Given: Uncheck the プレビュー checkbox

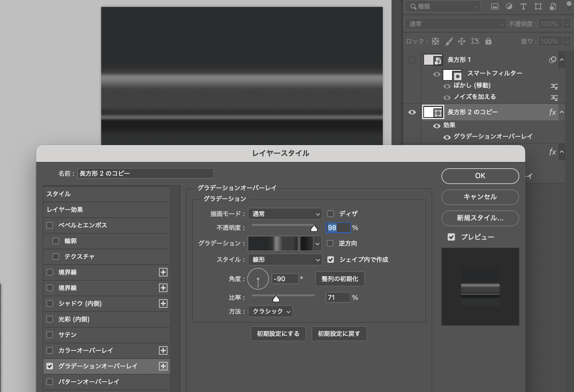Looking at the screenshot, I should [x=451, y=237].
